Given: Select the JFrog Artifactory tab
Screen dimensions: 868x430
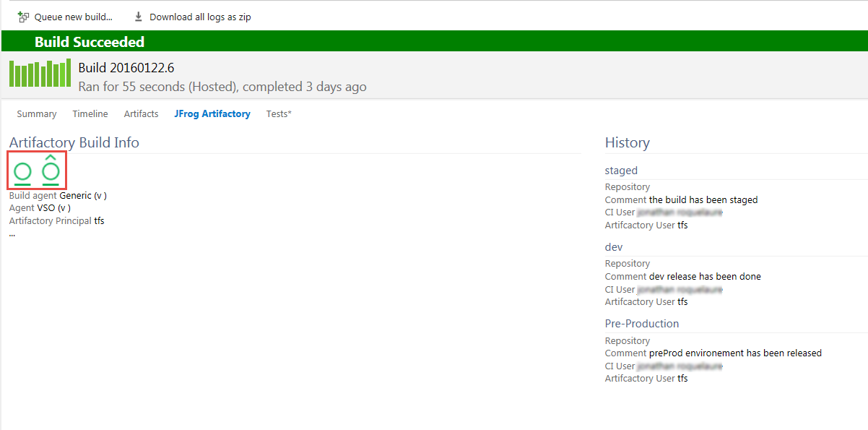Looking at the screenshot, I should click(x=212, y=113).
